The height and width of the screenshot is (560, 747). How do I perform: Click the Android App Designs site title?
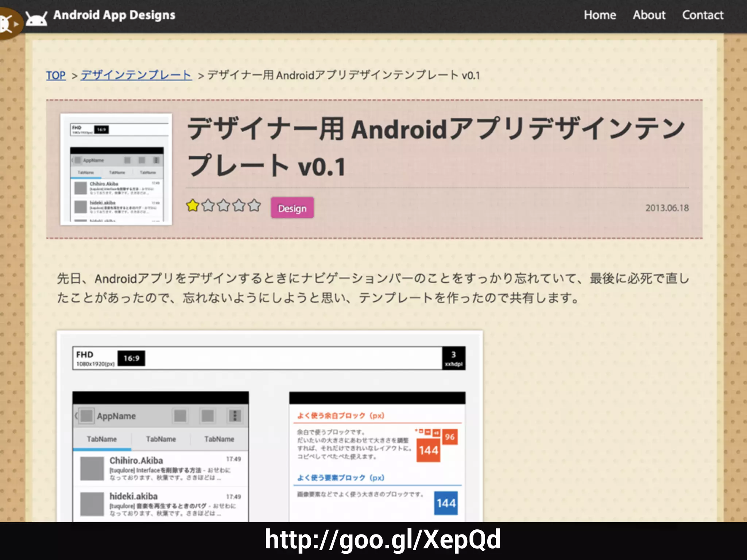click(114, 15)
